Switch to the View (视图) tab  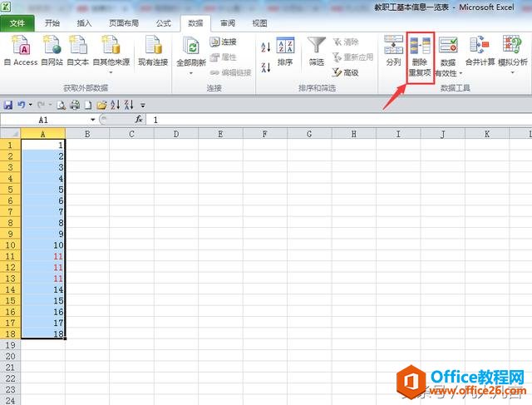pyautogui.click(x=259, y=23)
